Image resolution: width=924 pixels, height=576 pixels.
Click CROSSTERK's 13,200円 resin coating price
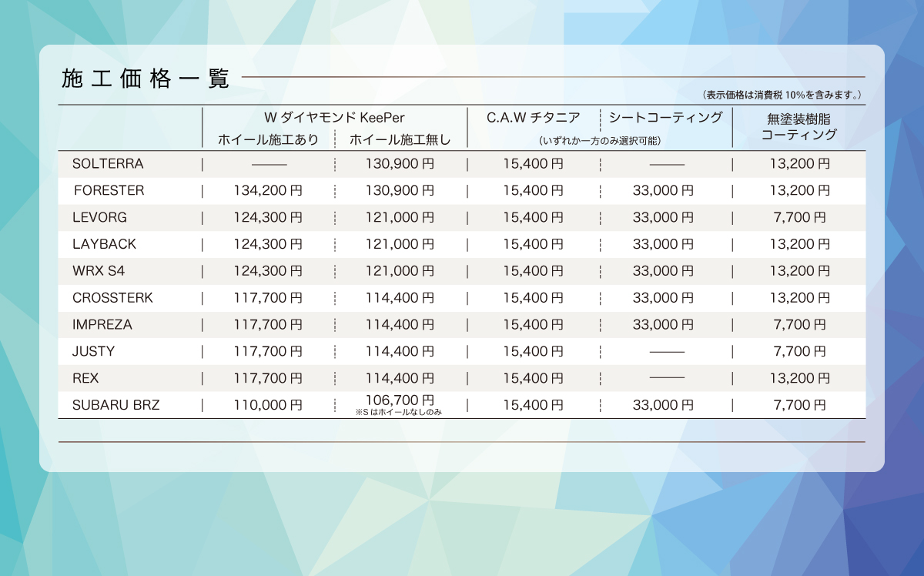point(799,298)
